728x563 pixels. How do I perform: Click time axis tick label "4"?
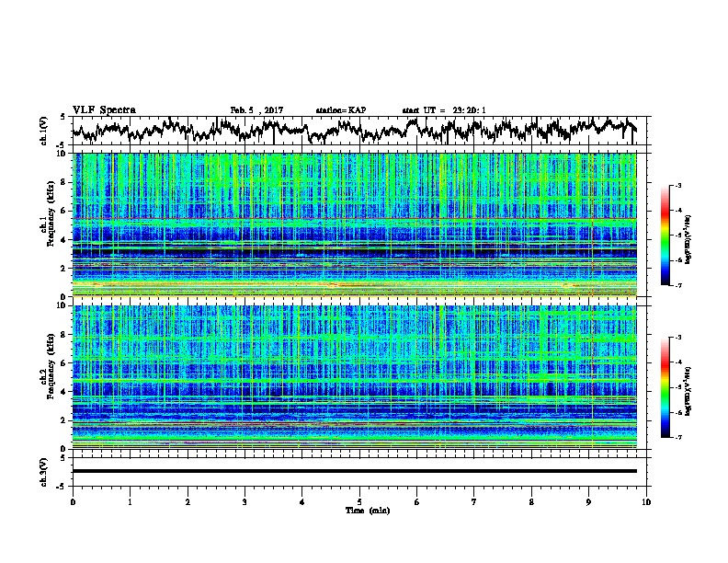coord(302,502)
